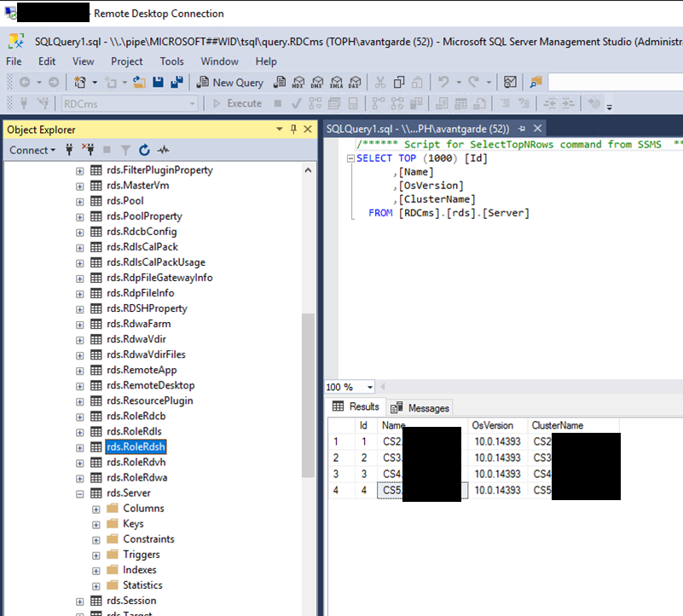Expand the Keys folder
The image size is (683, 616).
(x=96, y=525)
